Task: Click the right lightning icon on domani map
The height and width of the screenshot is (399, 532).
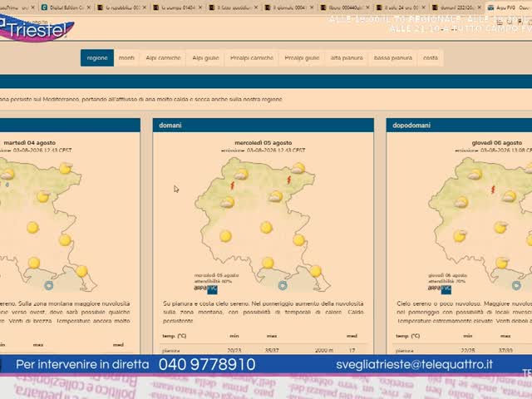Action: click(289, 180)
